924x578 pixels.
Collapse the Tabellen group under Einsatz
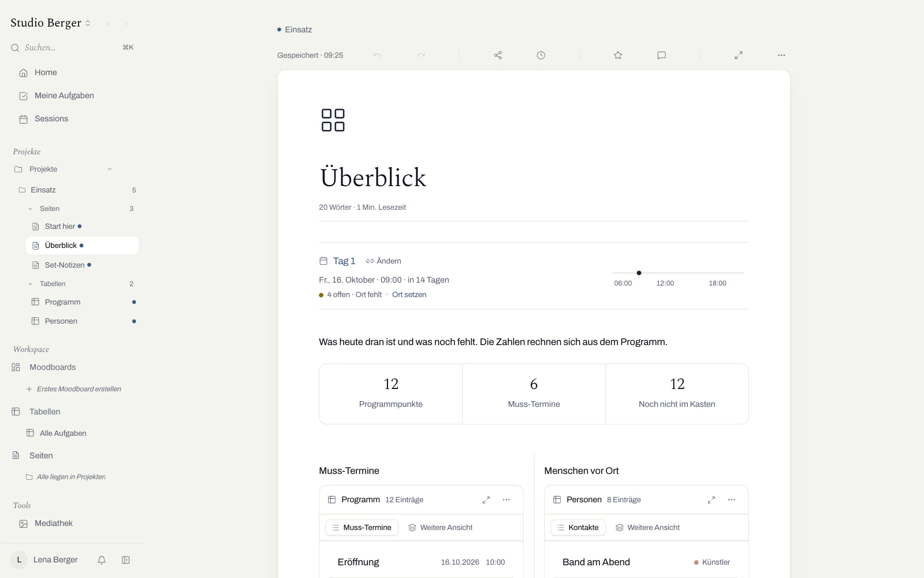tap(30, 284)
